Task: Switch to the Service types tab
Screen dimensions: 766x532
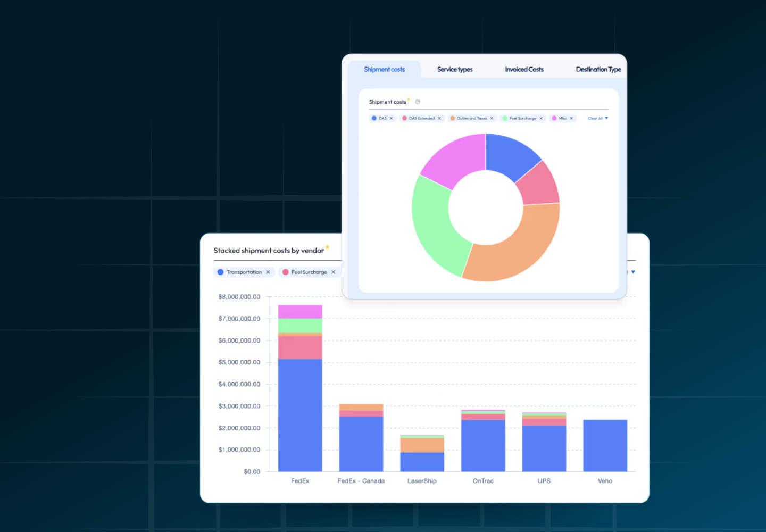Action: (455, 69)
